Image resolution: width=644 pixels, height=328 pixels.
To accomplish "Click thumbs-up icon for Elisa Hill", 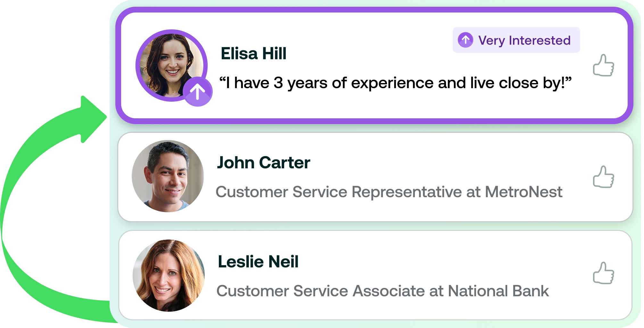I will click(x=603, y=65).
